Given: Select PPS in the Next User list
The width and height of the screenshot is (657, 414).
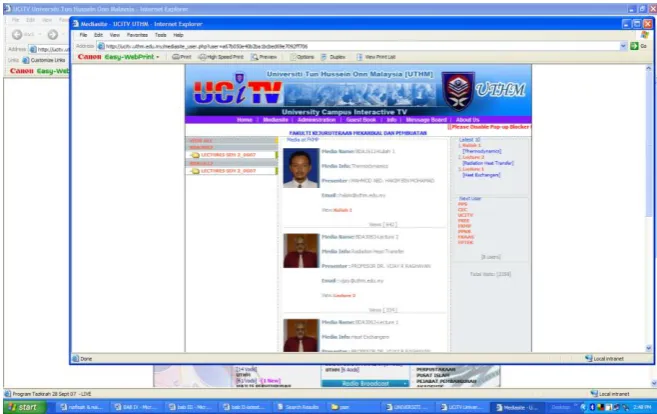Looking at the screenshot, I should coord(463,204).
